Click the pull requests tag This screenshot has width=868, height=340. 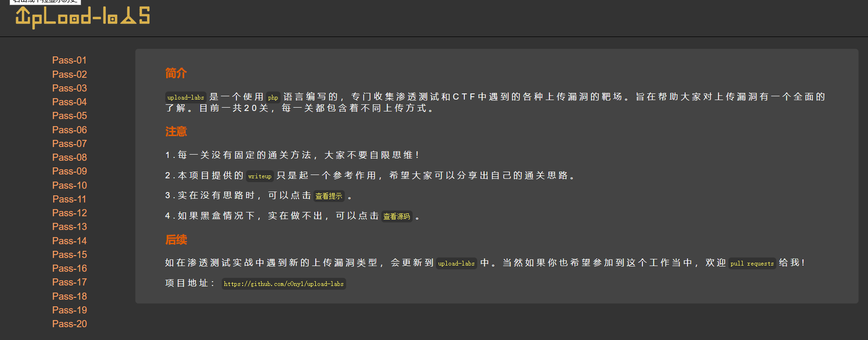[x=752, y=263]
